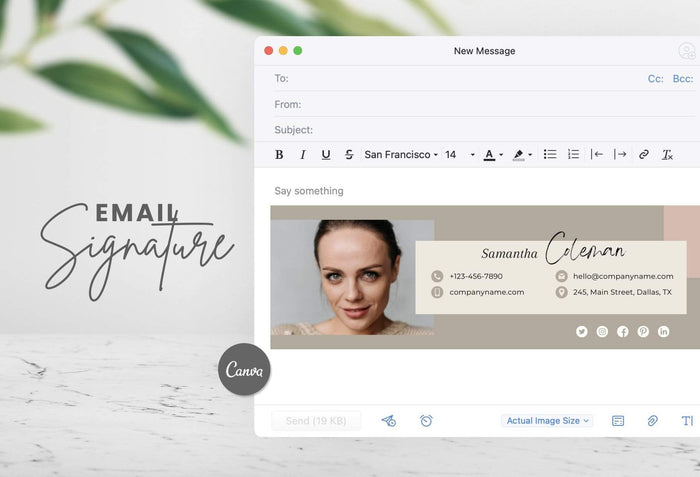
Task: Minimize the New Message window
Action: [x=283, y=51]
